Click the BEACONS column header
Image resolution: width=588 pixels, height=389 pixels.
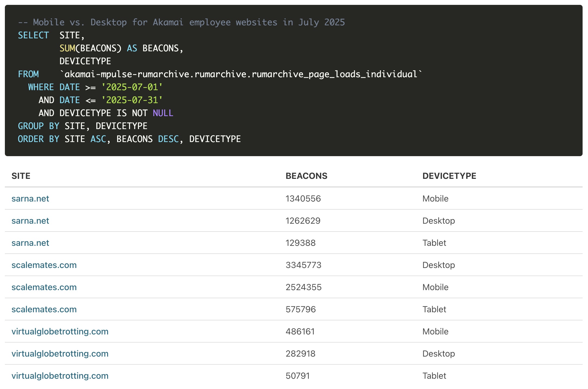pyautogui.click(x=306, y=176)
